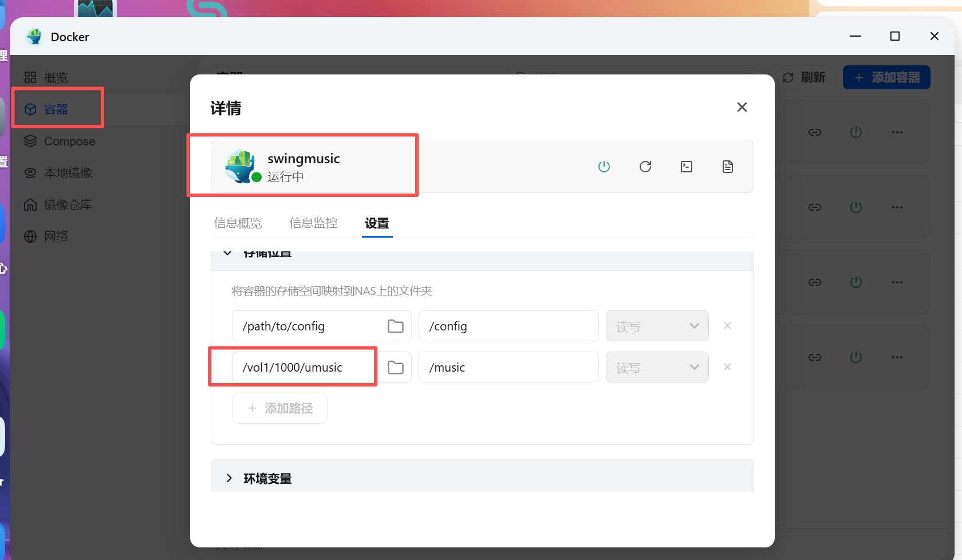Click the /music container path field
962x560 pixels.
tap(508, 368)
